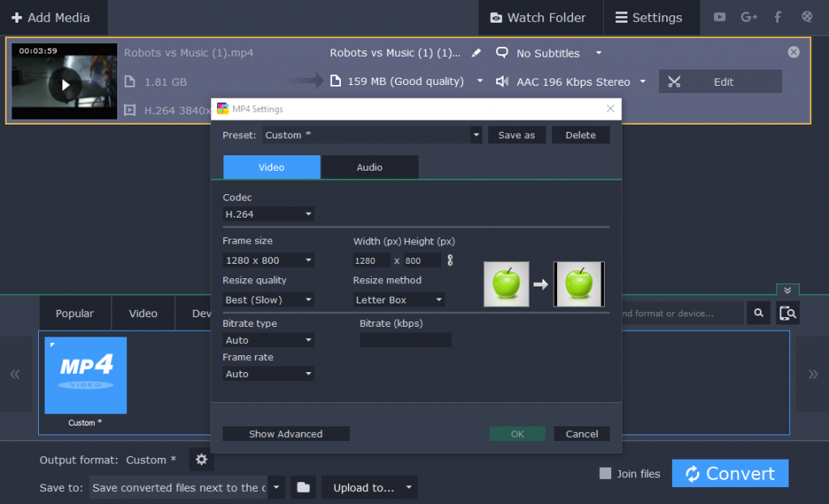Viewport: 829px width, 504px height.
Task: Click the Height input field
Action: pyautogui.click(x=422, y=260)
